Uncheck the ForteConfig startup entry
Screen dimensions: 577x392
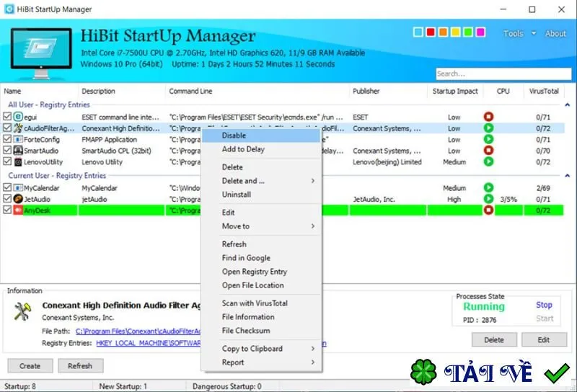[7, 139]
